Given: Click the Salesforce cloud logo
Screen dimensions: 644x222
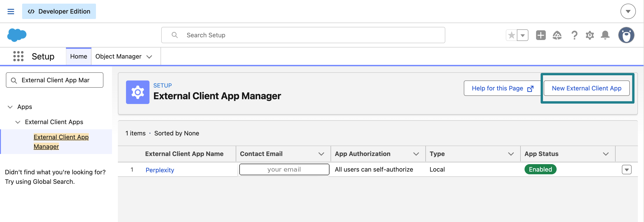Looking at the screenshot, I should coord(17,35).
